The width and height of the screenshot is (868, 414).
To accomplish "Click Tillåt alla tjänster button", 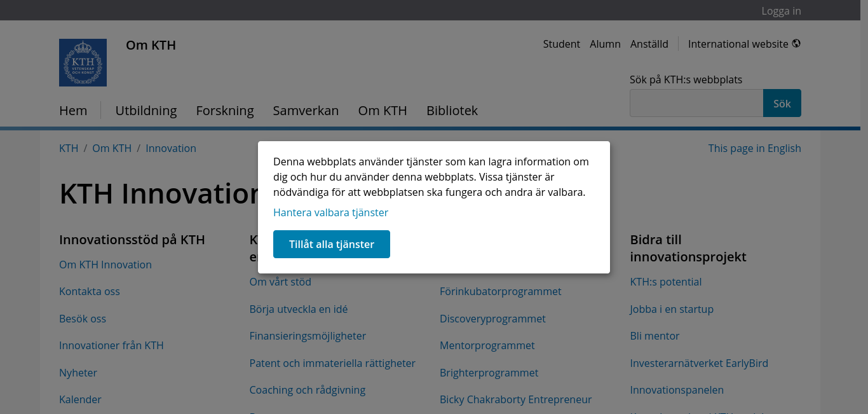I will (x=332, y=244).
